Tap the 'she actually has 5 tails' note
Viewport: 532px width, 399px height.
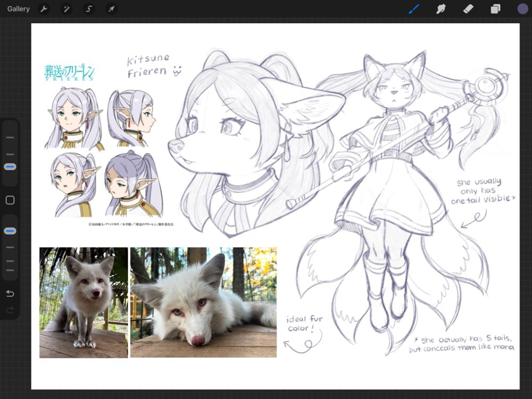(x=462, y=343)
